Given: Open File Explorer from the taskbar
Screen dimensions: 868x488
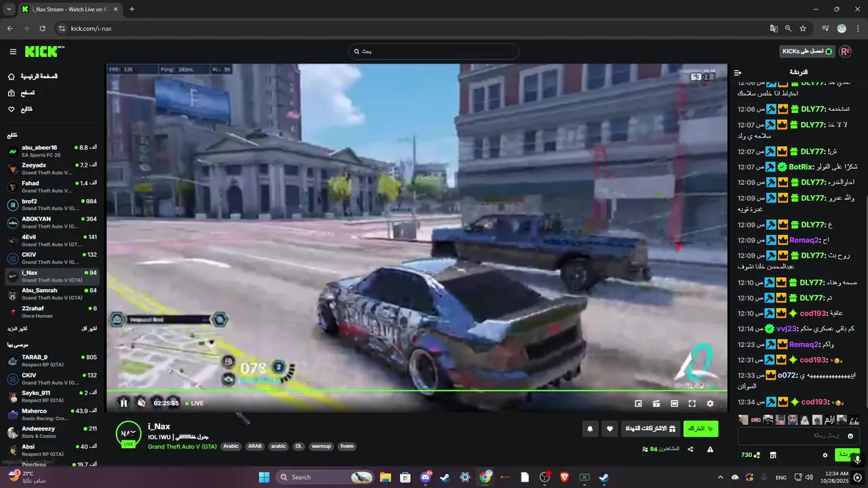Looking at the screenshot, I should (385, 477).
